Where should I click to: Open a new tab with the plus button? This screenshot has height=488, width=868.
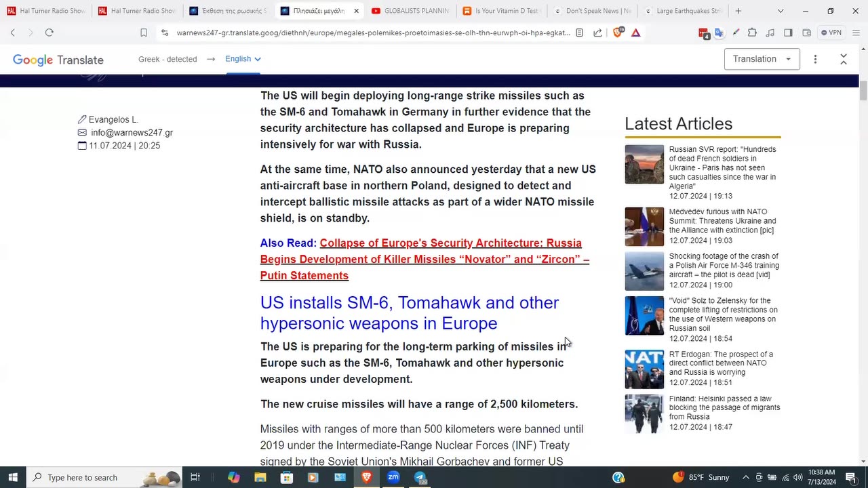738,11
